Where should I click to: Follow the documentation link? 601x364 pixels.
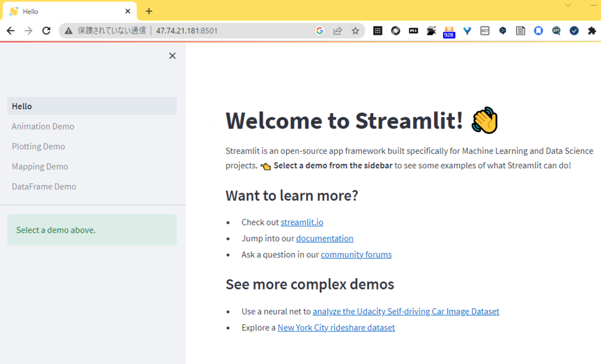click(x=325, y=238)
